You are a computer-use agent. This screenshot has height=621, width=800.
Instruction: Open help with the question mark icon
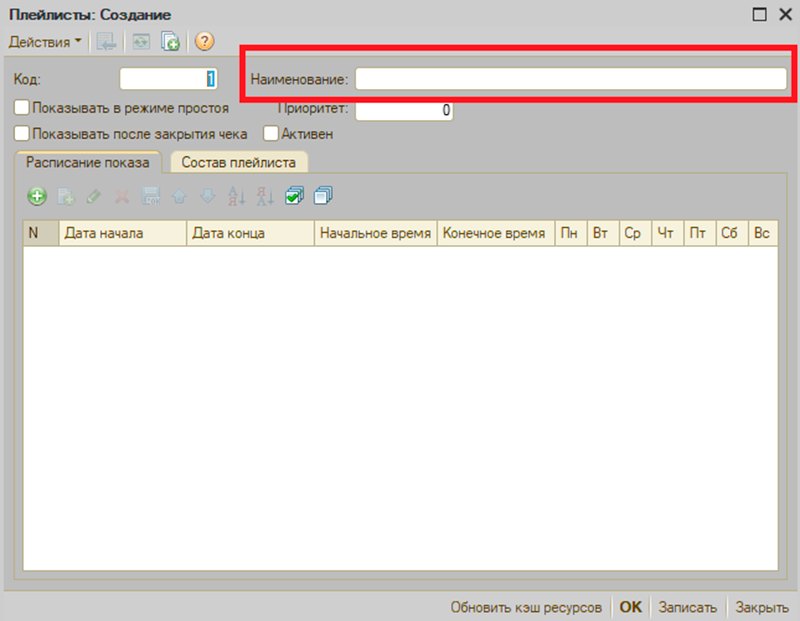204,41
